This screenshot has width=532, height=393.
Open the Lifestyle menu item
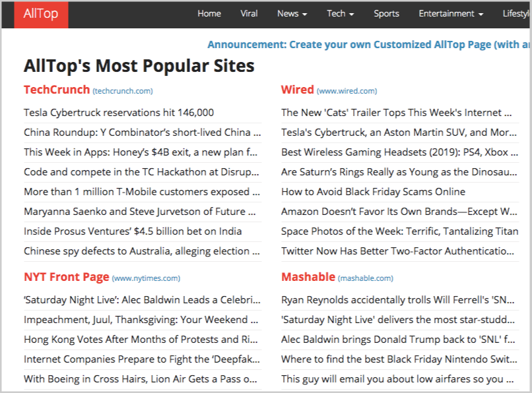516,14
